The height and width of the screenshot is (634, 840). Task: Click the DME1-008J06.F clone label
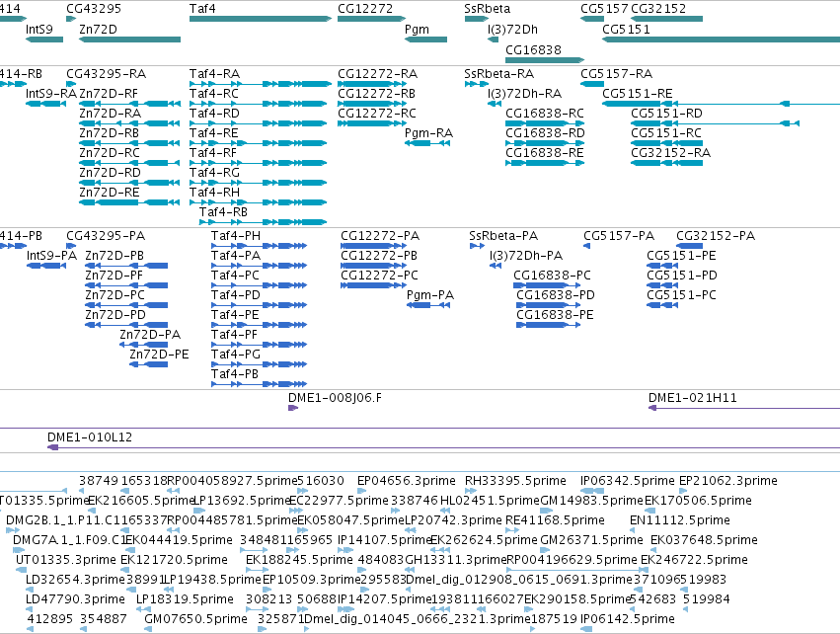[335, 398]
